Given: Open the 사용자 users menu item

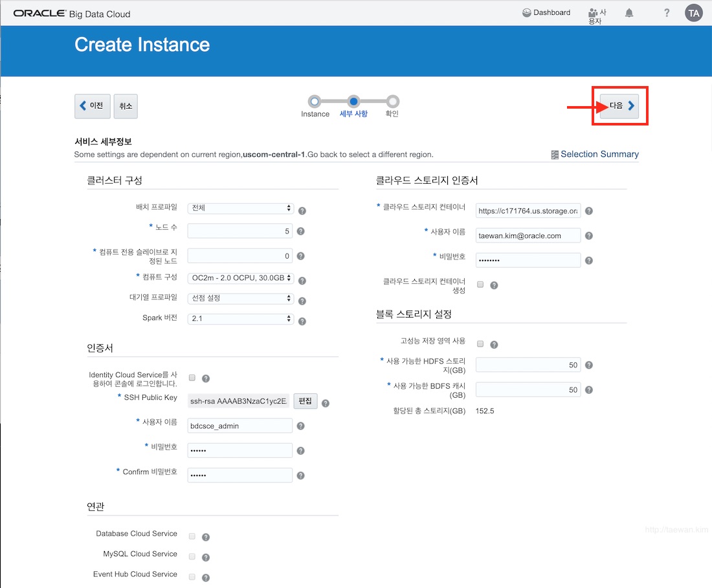Looking at the screenshot, I should tap(597, 16).
